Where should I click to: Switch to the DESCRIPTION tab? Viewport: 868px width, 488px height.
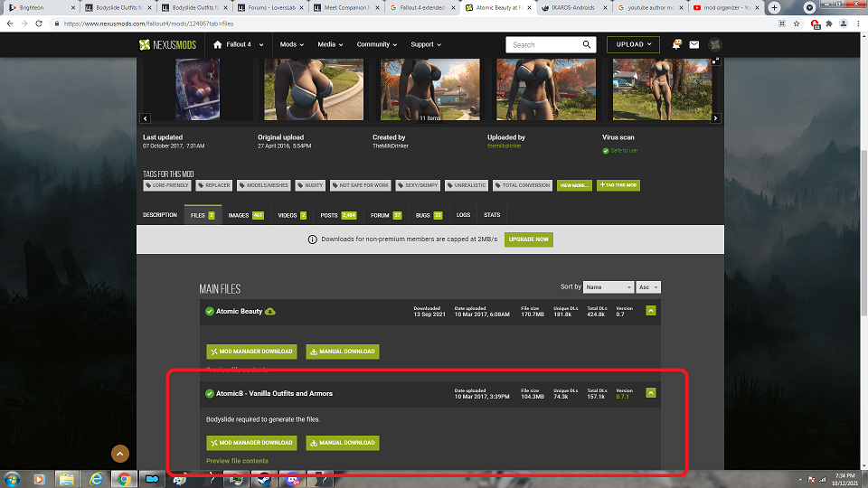pyautogui.click(x=160, y=215)
